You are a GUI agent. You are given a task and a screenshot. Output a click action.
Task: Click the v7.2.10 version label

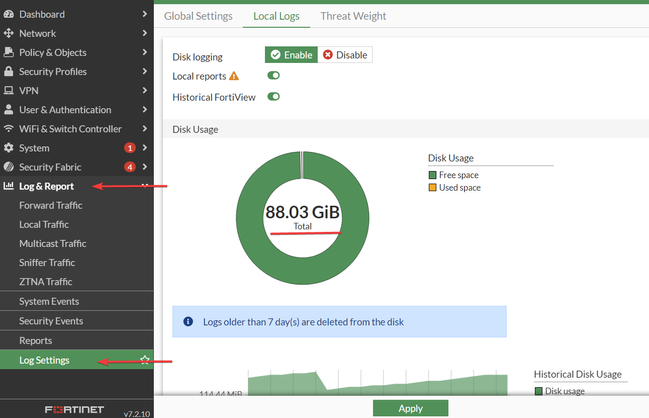point(137,413)
